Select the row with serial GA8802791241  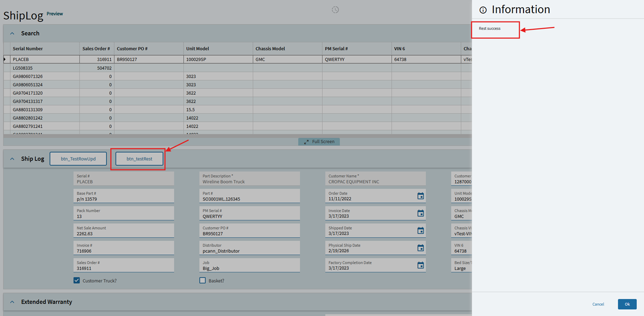[x=238, y=126]
